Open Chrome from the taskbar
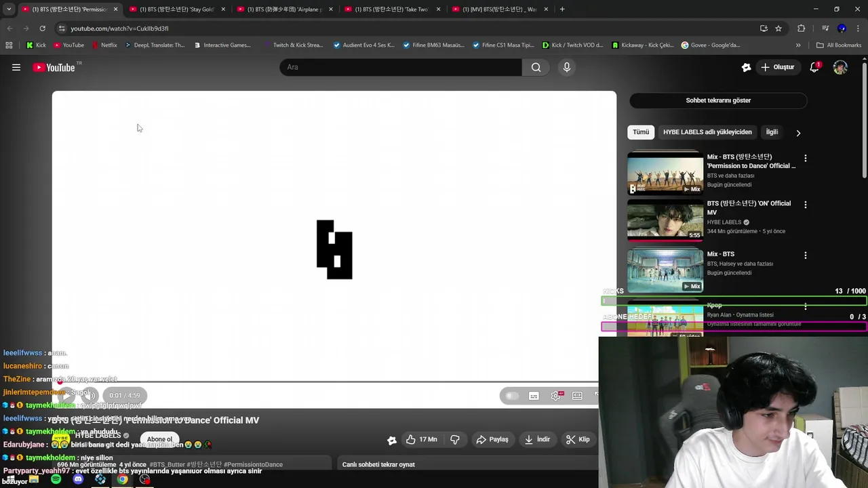 (122, 479)
